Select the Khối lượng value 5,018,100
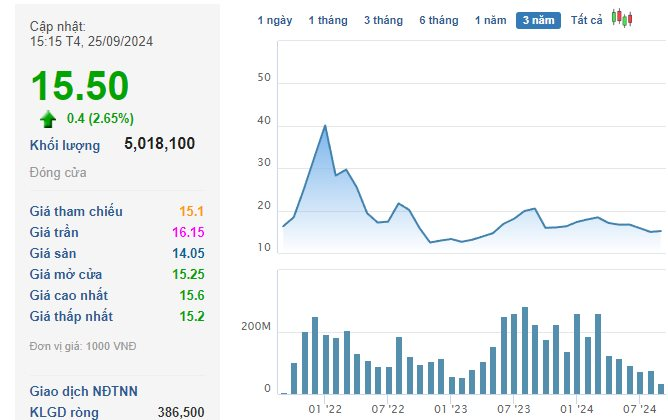The image size is (668, 420). 159,144
